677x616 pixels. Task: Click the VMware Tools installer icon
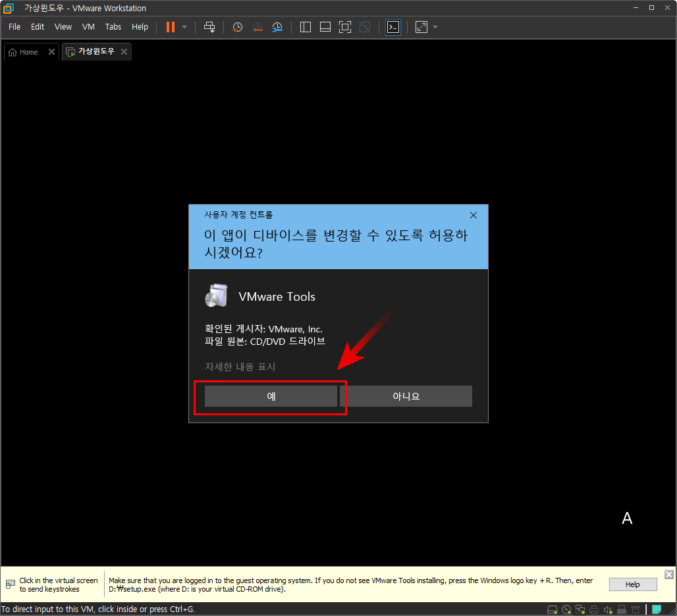216,295
